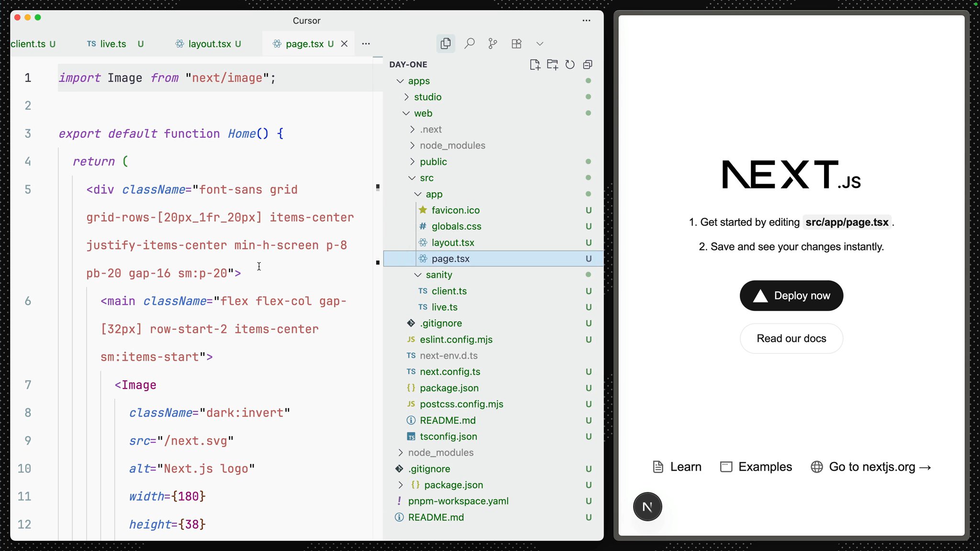Close the page.tsx editor tab
Viewport: 980px width, 551px height.
coord(344,44)
